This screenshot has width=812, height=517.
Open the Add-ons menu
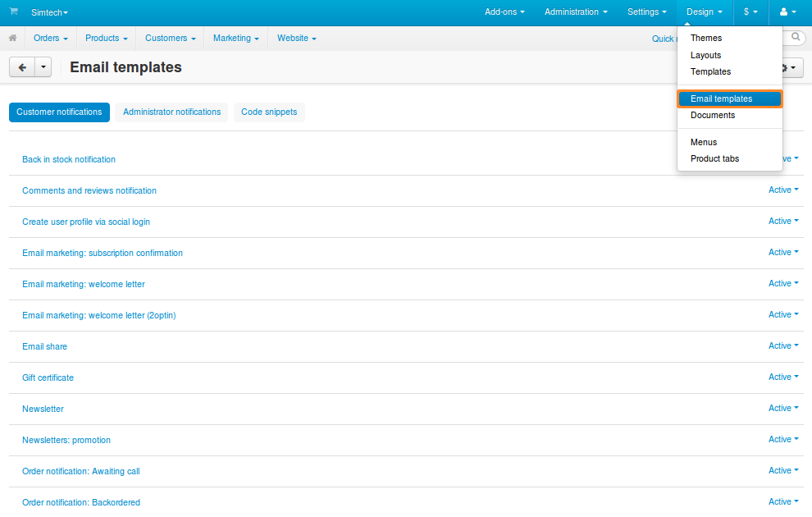point(504,12)
